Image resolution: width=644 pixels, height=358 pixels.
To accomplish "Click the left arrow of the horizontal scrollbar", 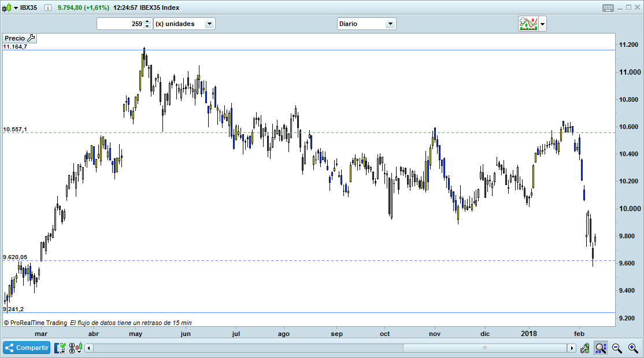I will pos(87,348).
